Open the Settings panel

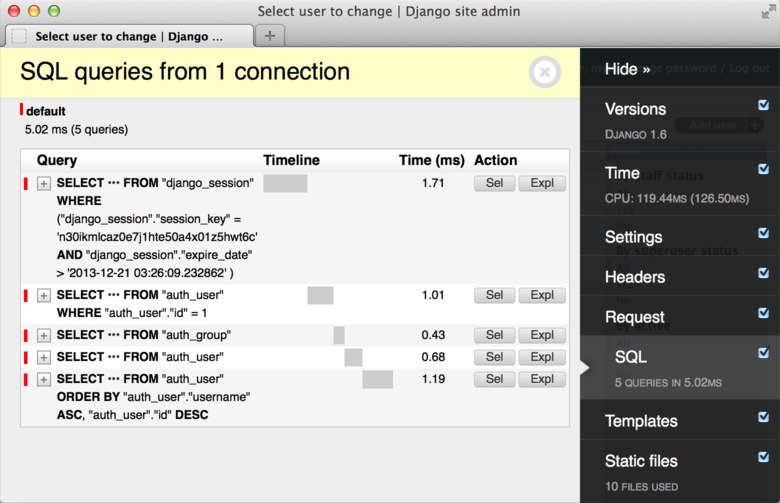point(633,237)
